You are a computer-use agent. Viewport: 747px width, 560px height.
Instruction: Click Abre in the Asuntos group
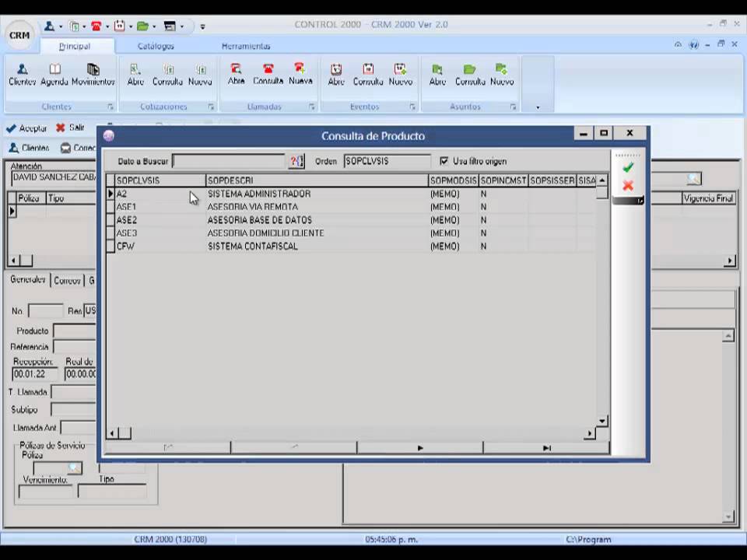point(437,75)
